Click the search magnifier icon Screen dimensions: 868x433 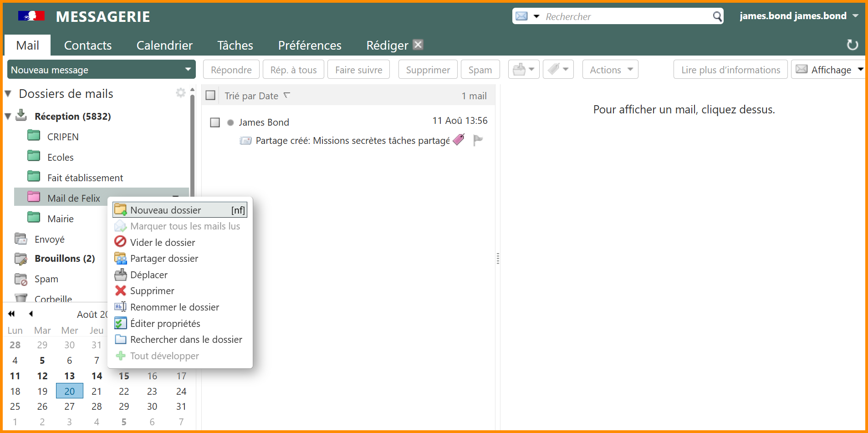[717, 17]
